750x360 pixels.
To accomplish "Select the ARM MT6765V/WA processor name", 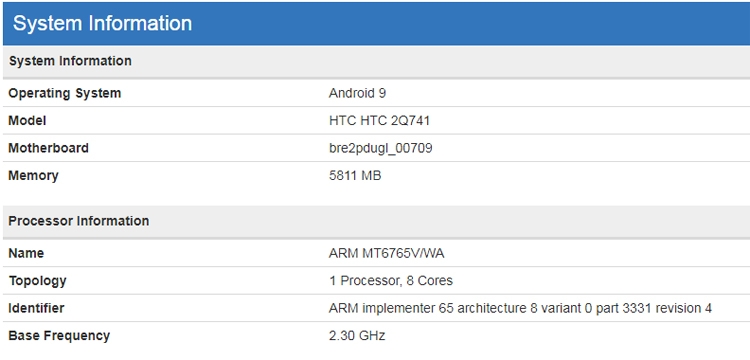I will coord(386,253).
